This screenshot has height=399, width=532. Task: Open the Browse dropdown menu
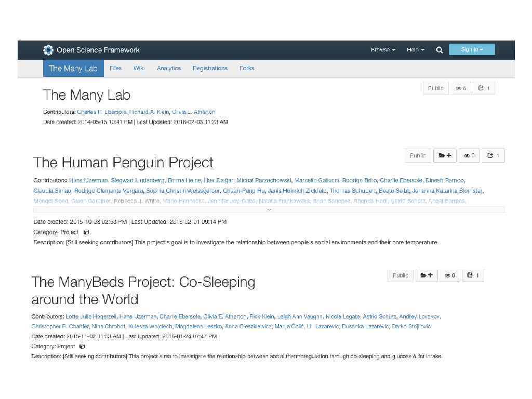coord(383,50)
